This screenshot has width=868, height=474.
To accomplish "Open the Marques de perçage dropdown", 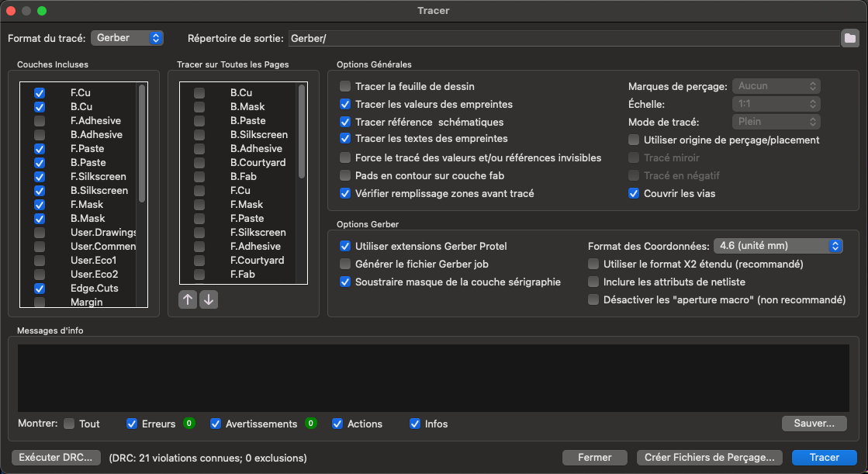I will [x=776, y=86].
